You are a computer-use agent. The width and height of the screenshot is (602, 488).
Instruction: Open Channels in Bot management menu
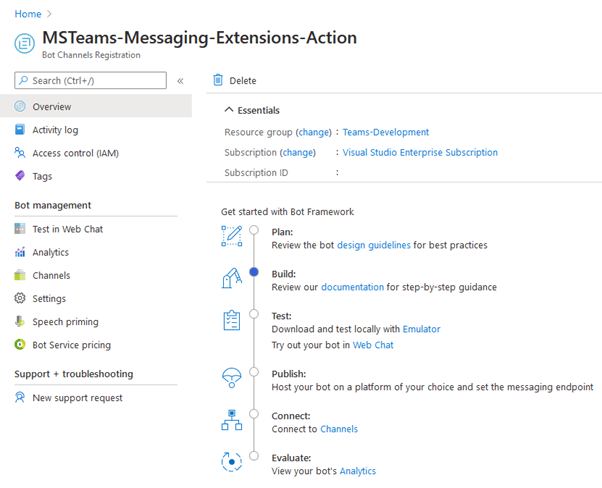pyautogui.click(x=51, y=276)
